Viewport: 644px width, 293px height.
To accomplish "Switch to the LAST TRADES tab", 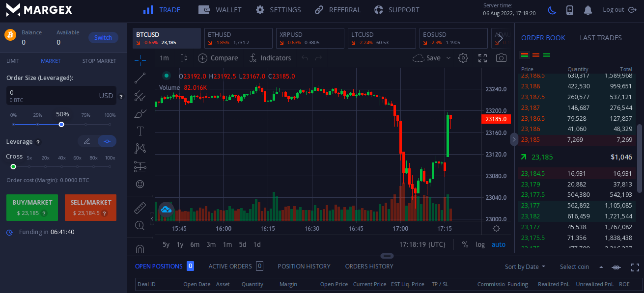I will 600,38.
